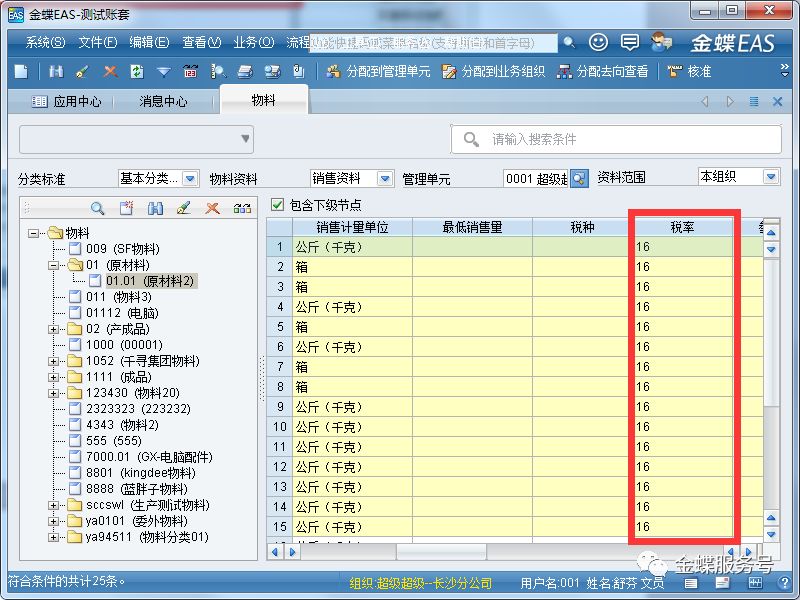The height and width of the screenshot is (600, 800).
Task: Click 分配到管理单元 button
Action: 378,71
